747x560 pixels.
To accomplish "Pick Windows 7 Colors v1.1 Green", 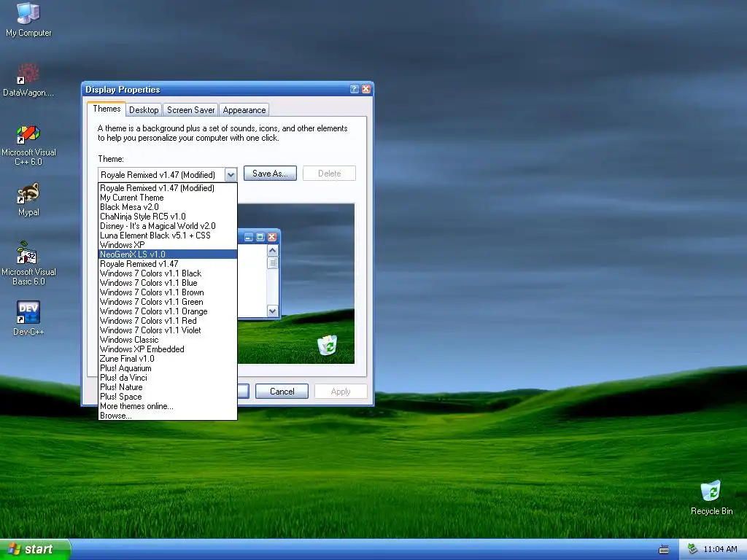I will click(x=168, y=302).
